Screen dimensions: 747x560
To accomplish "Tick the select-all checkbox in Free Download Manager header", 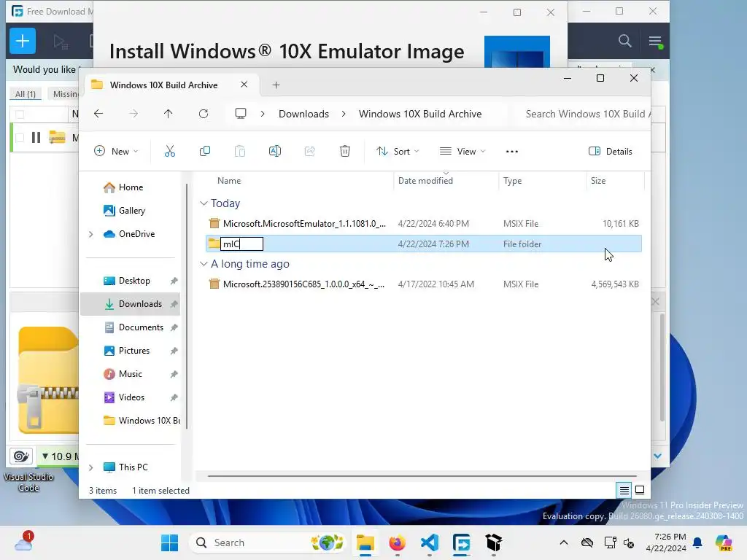I will (20, 114).
